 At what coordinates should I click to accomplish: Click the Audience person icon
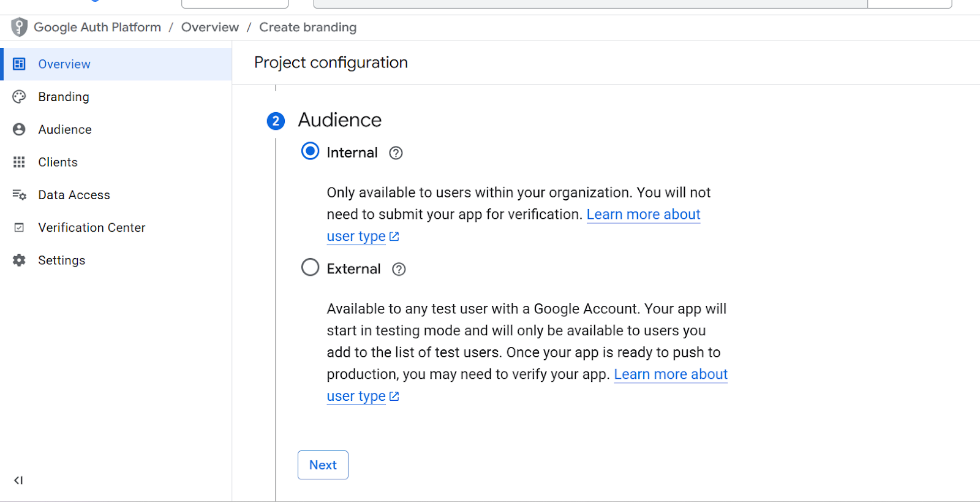[20, 129]
